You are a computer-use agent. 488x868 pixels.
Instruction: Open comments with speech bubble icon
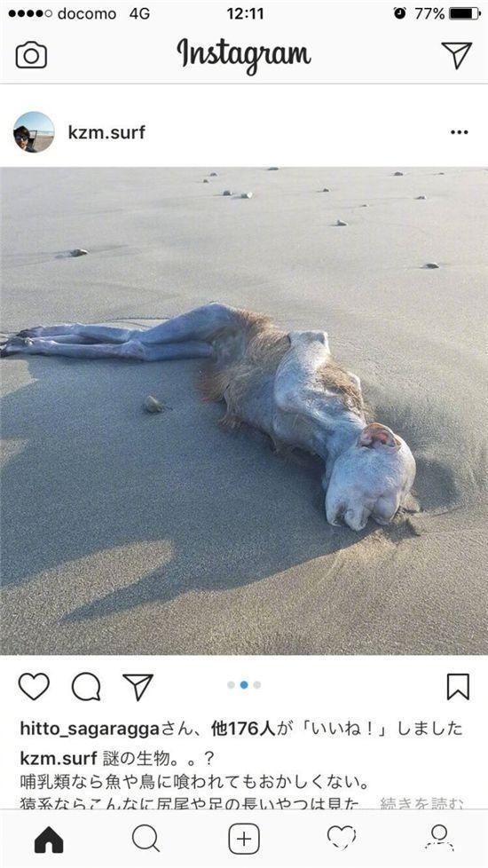(x=86, y=687)
